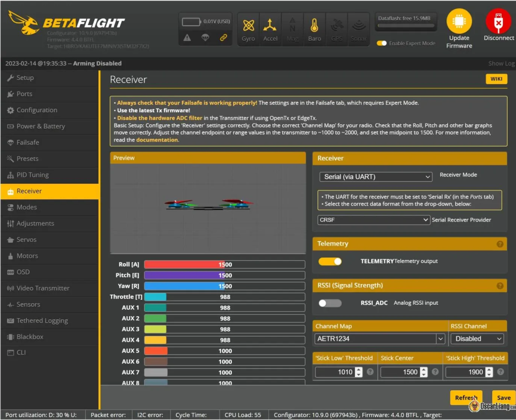Click the Mag sensor icon
The height and width of the screenshot is (420, 516).
coord(292,26)
